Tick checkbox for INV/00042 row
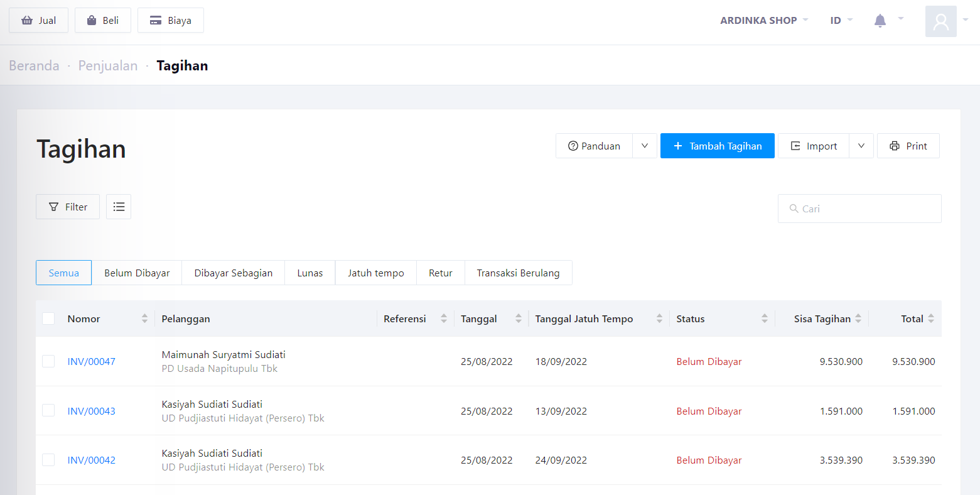This screenshot has width=980, height=495. 48,460
